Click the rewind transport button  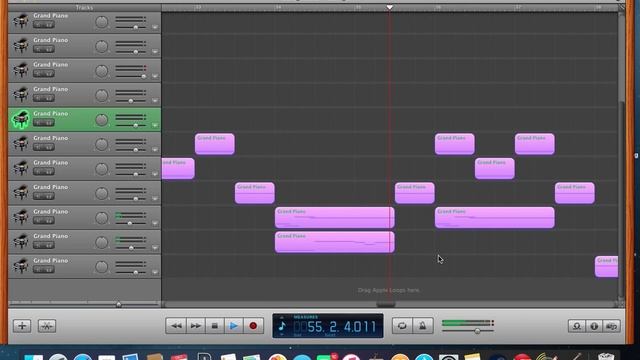pos(176,326)
